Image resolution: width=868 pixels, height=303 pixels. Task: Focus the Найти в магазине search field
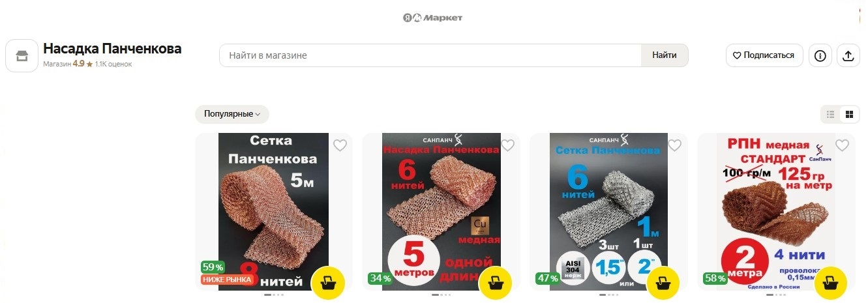pyautogui.click(x=430, y=55)
